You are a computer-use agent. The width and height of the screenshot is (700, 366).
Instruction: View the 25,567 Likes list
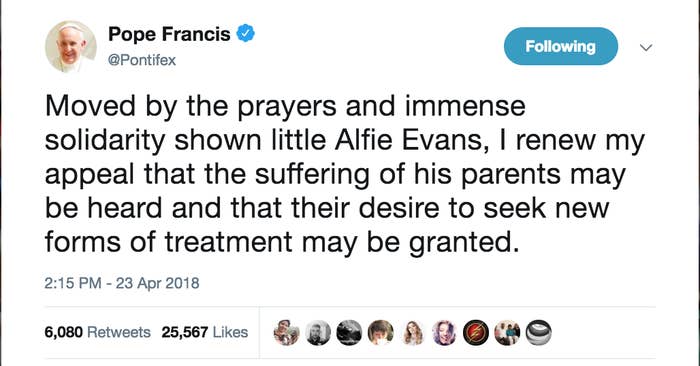(205, 332)
